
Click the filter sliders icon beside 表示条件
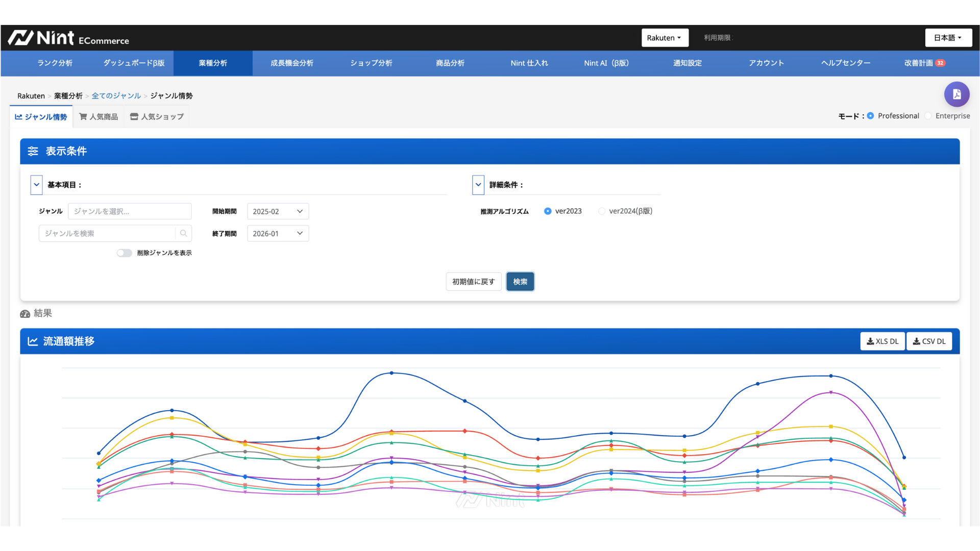tap(33, 151)
